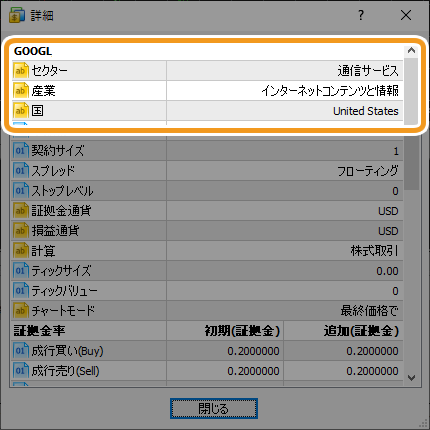The image size is (430, 430).
Task: Click the icon beside 損益通貨
Action: [x=21, y=231]
